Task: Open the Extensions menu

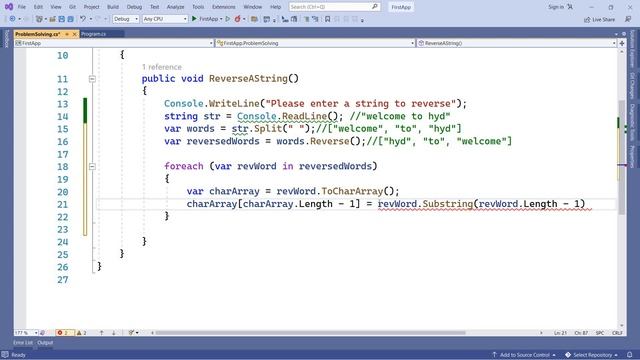Action: (224, 7)
